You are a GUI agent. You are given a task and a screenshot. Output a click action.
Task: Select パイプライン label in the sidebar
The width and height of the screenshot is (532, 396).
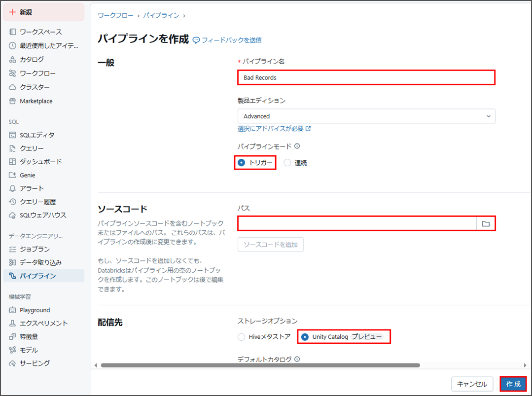pyautogui.click(x=37, y=276)
